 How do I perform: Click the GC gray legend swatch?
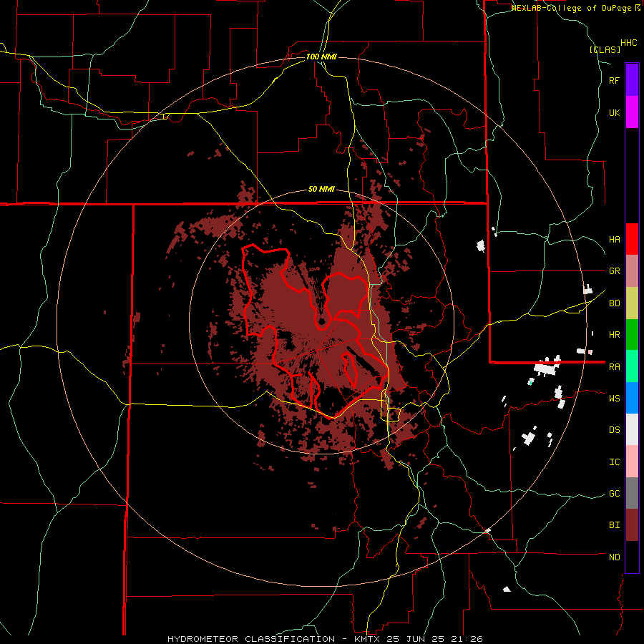[632, 493]
